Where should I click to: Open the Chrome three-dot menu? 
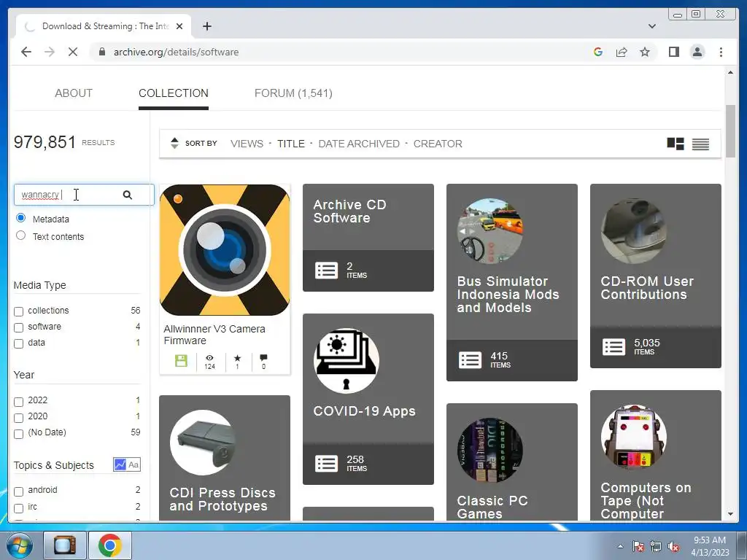tap(721, 52)
